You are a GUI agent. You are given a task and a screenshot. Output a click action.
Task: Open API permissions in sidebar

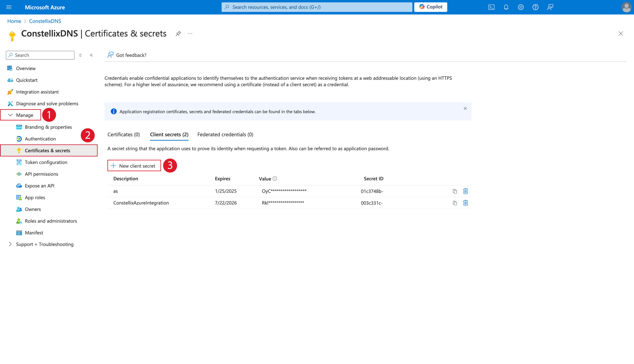click(x=41, y=174)
